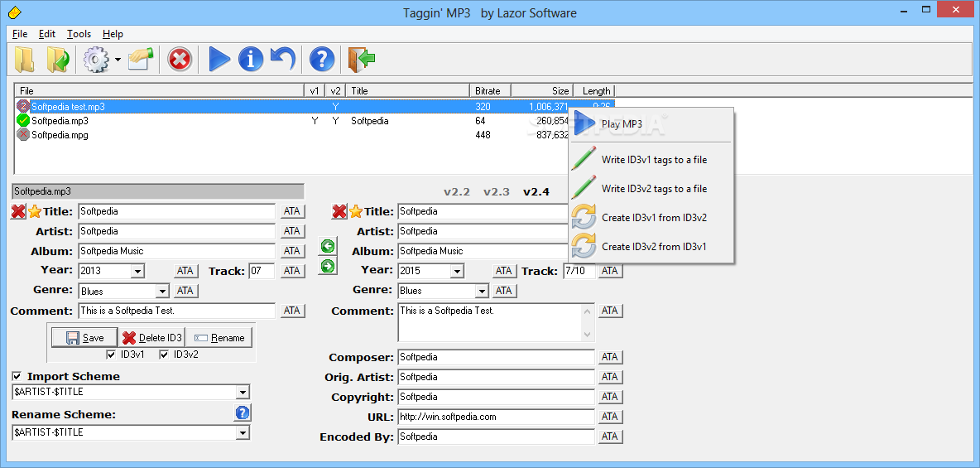The width and height of the screenshot is (980, 468).
Task: Choose Create ID3v1 from ID3v2
Action: 651,218
